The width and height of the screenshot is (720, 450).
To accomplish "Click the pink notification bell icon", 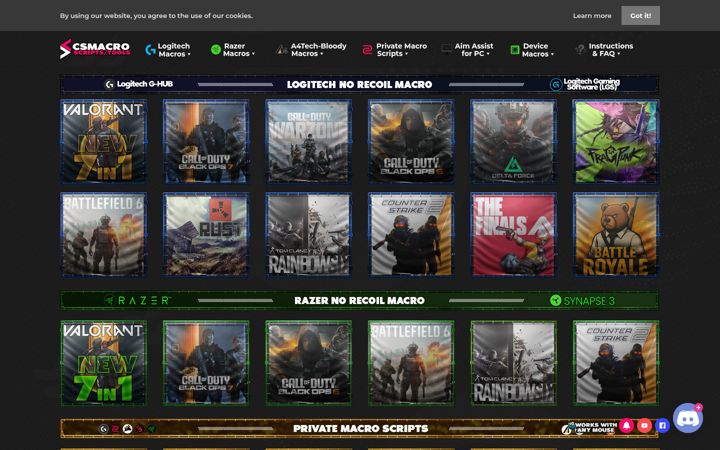I will pos(627,426).
